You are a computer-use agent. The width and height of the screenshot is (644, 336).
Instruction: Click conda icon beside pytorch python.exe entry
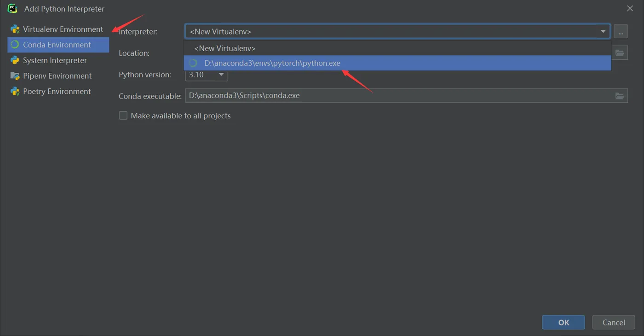tap(193, 63)
